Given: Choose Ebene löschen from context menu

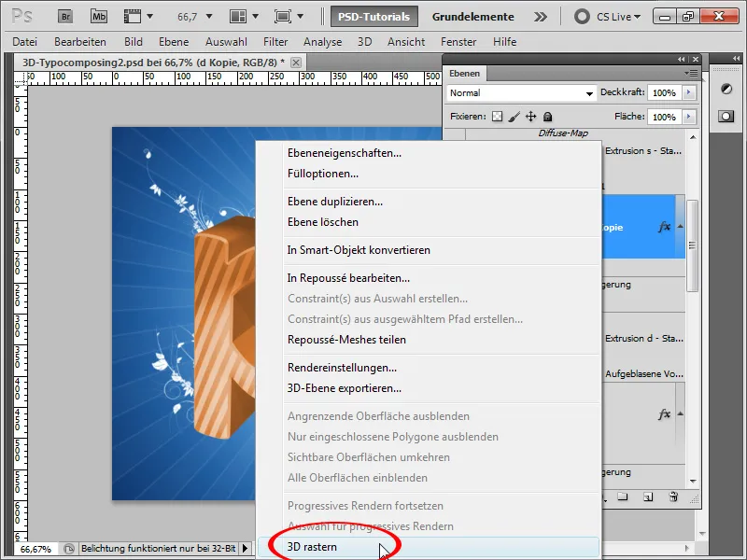Looking at the screenshot, I should click(322, 222).
